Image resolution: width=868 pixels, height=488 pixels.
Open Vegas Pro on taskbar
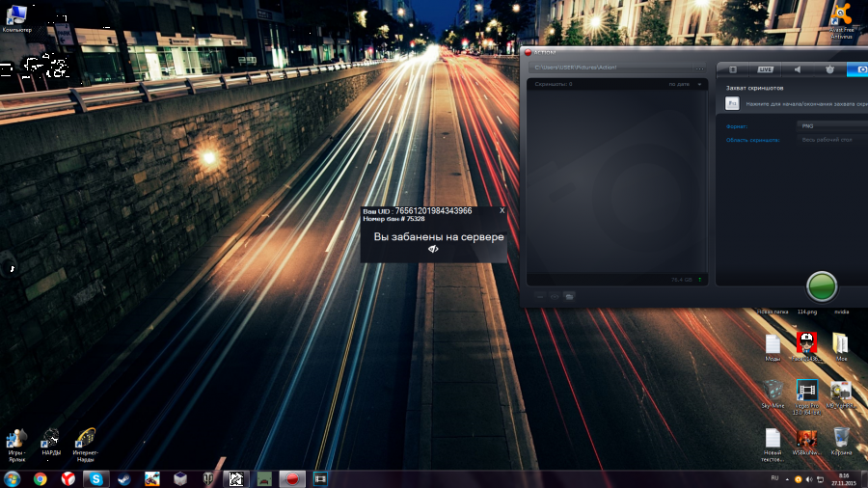320,479
